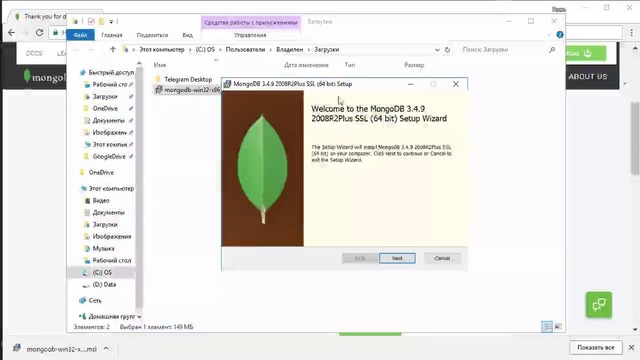Click green Download button on MongoDB site

[585, 53]
